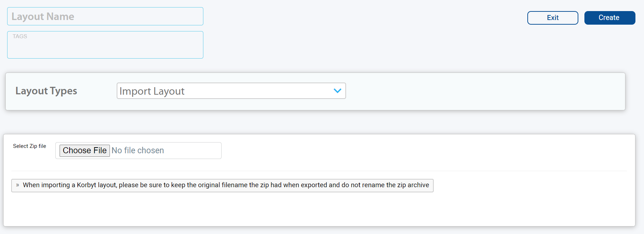Click the TAGS placeholder label
The image size is (644, 234).
click(x=20, y=36)
